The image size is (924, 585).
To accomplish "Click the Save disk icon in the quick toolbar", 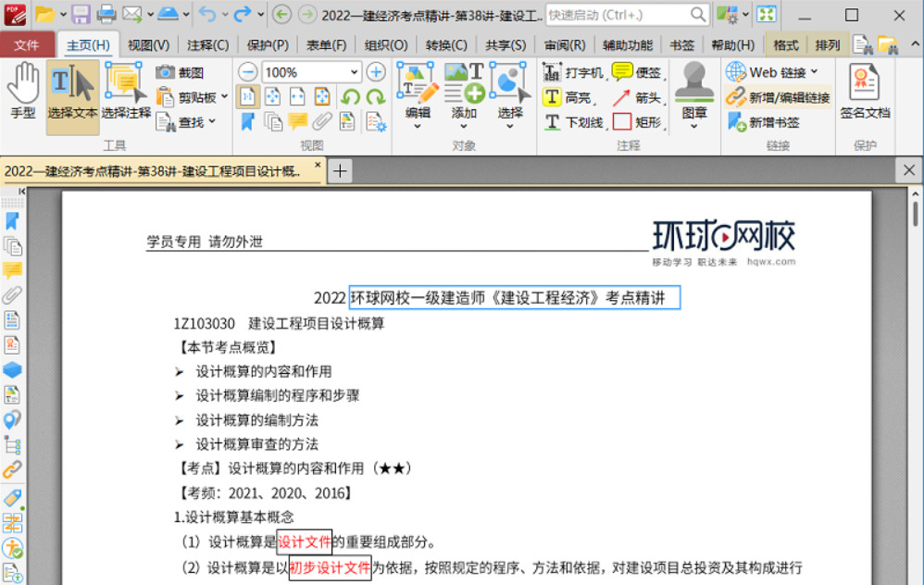I will point(81,14).
